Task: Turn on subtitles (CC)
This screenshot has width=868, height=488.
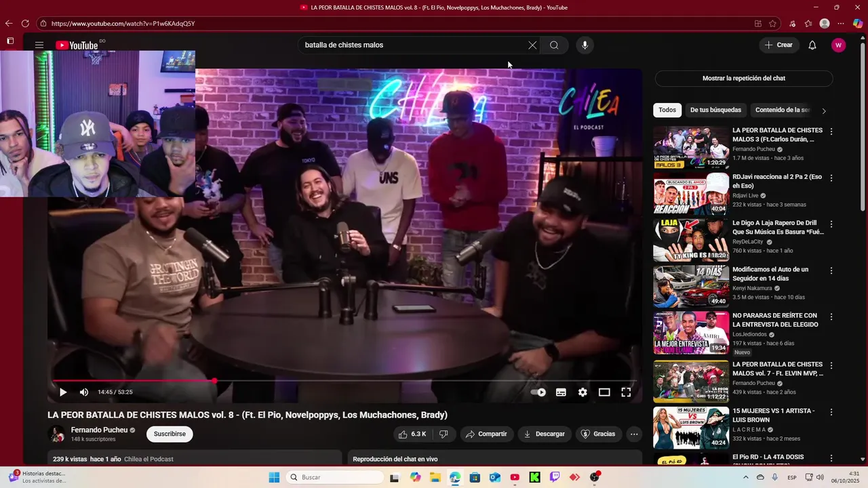Action: [x=561, y=392]
